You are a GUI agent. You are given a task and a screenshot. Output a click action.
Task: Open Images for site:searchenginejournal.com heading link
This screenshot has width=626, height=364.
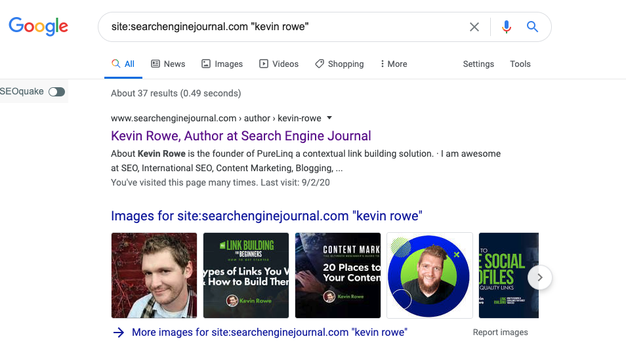266,216
